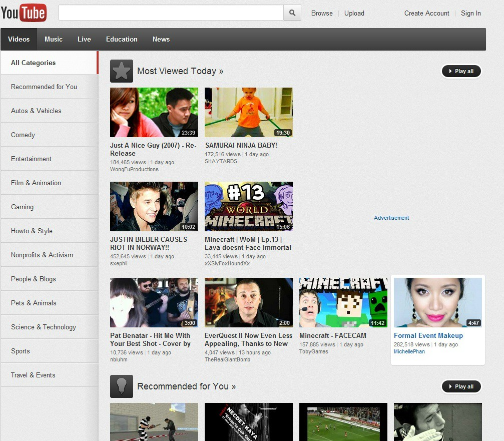Select Science & Technology category

(44, 327)
